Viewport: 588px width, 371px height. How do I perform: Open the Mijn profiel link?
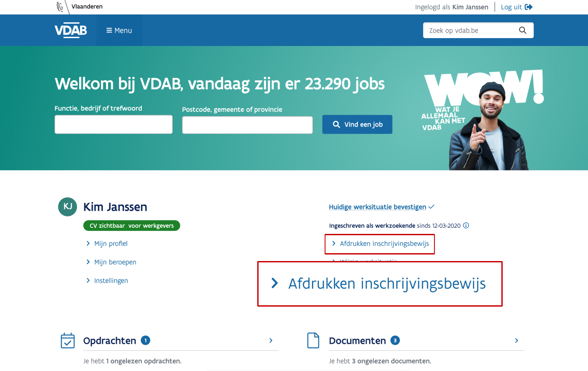coord(111,244)
